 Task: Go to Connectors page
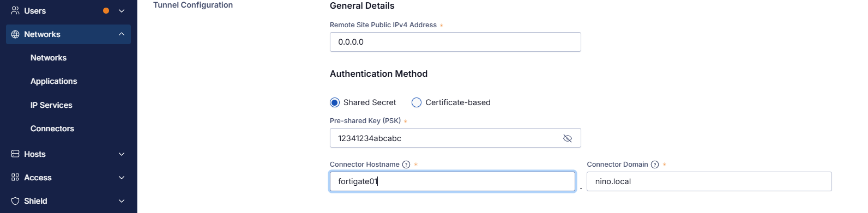pos(52,129)
